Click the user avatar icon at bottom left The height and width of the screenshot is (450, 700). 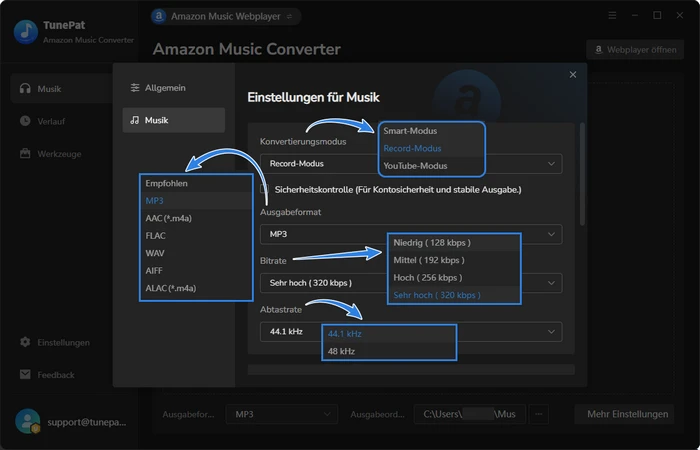click(x=27, y=421)
